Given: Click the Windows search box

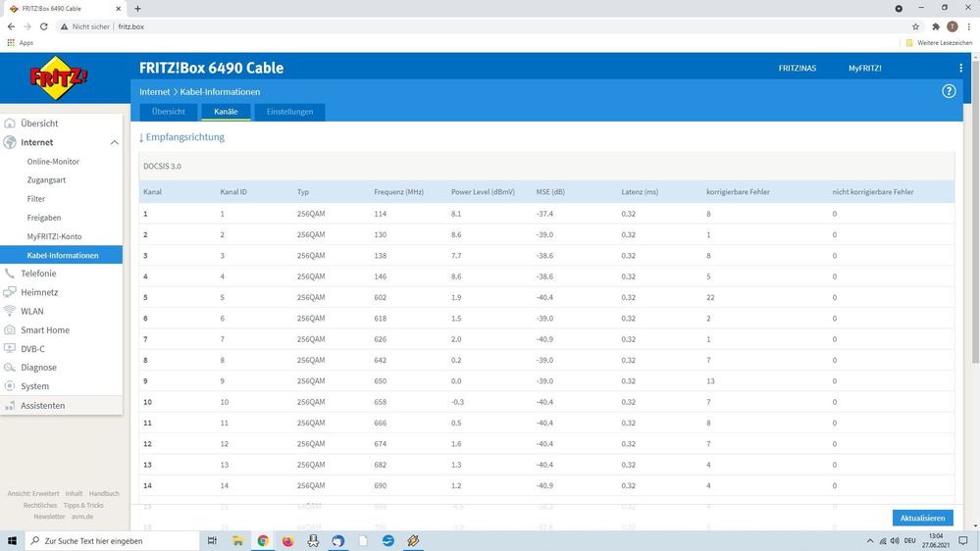Looking at the screenshot, I should click(x=113, y=540).
